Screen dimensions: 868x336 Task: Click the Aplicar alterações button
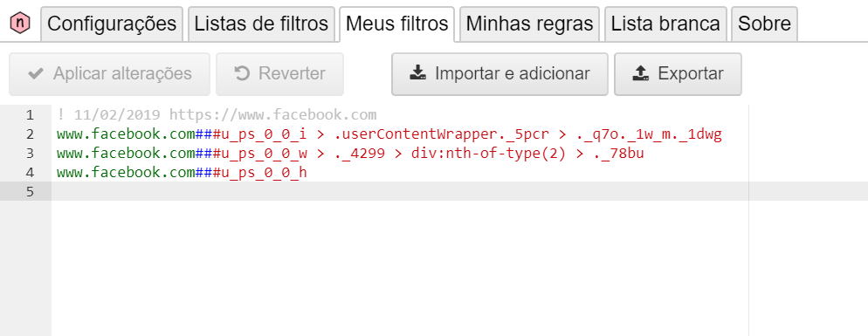click(x=109, y=73)
